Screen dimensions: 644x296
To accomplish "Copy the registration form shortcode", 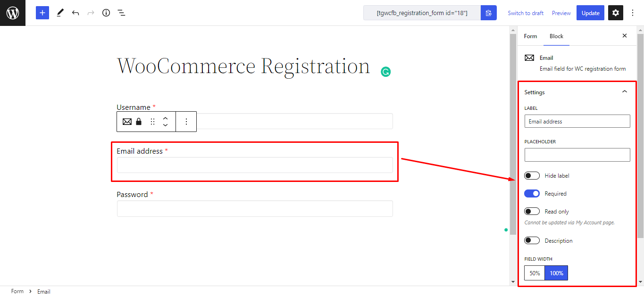I will point(488,13).
